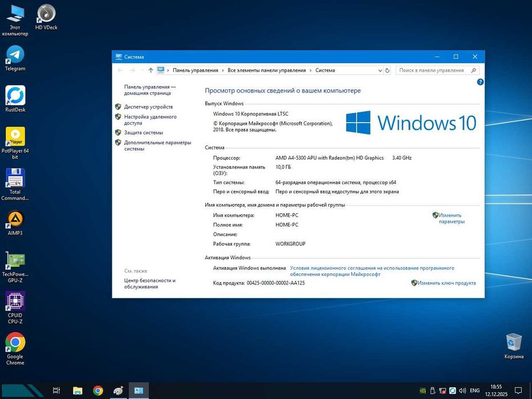The height and width of the screenshot is (399, 532).
Task: Select the AIMP3 desktop shortcut
Action: (15, 223)
